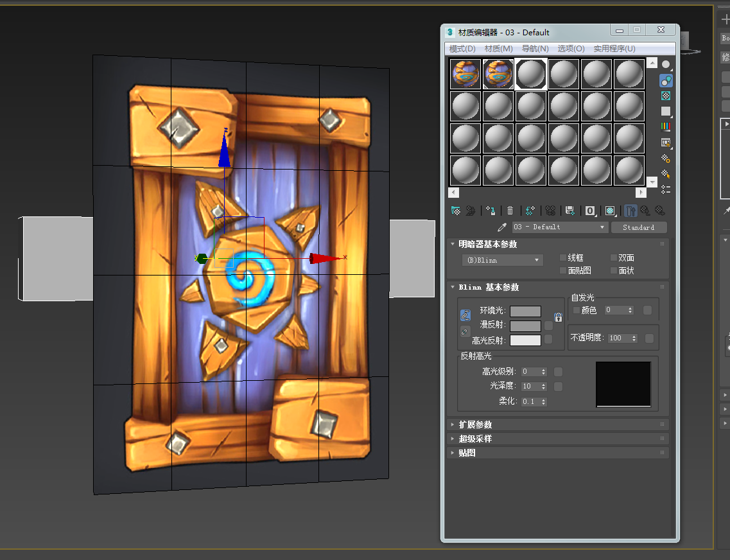
Task: Click Assign Material to Selection icon
Action: (491, 211)
